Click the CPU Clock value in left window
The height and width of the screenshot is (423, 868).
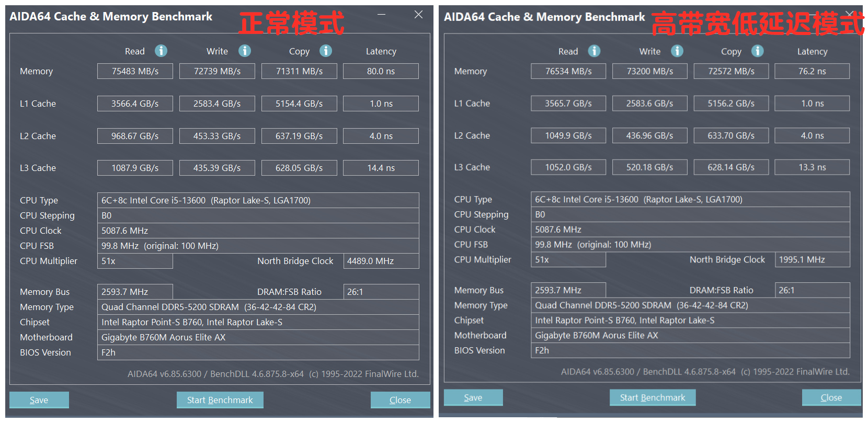pos(258,231)
